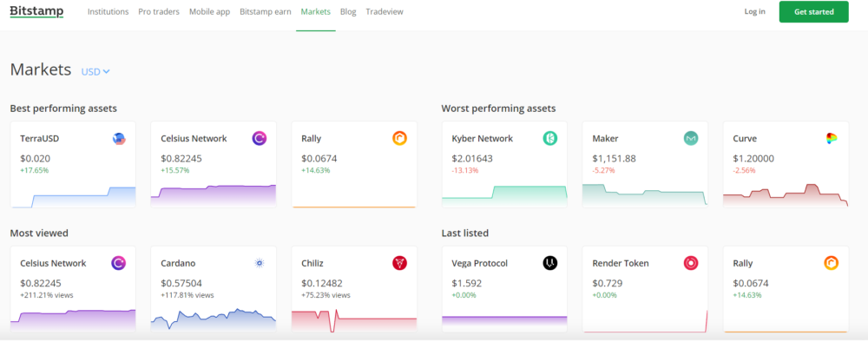
Task: Open Maker sparkline chart
Action: pyautogui.click(x=645, y=195)
